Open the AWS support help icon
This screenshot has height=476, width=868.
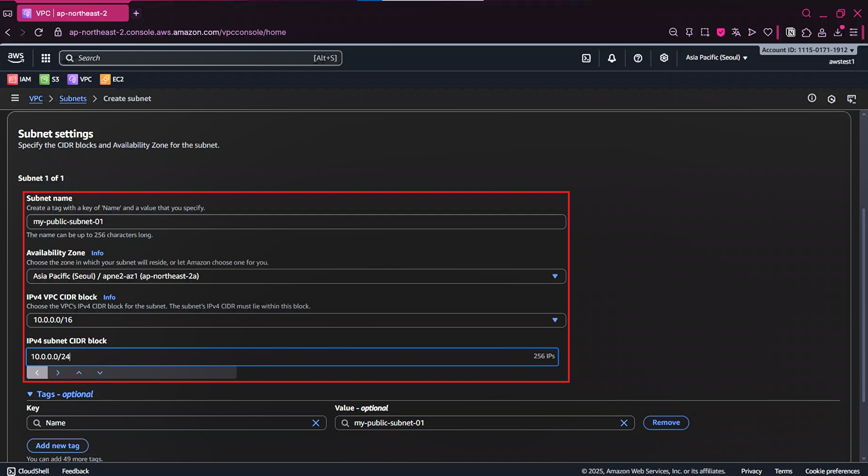click(x=638, y=58)
